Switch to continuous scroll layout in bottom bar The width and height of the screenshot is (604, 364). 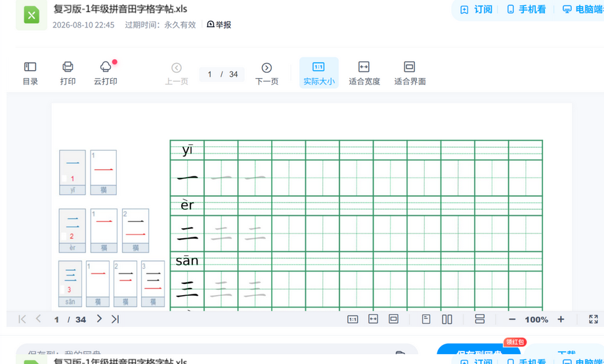479,319
